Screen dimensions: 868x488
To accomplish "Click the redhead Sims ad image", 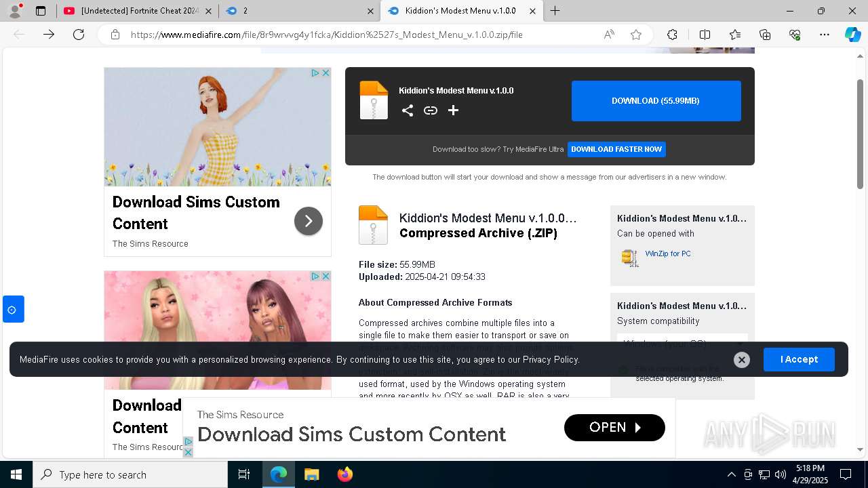I will pos(218,127).
